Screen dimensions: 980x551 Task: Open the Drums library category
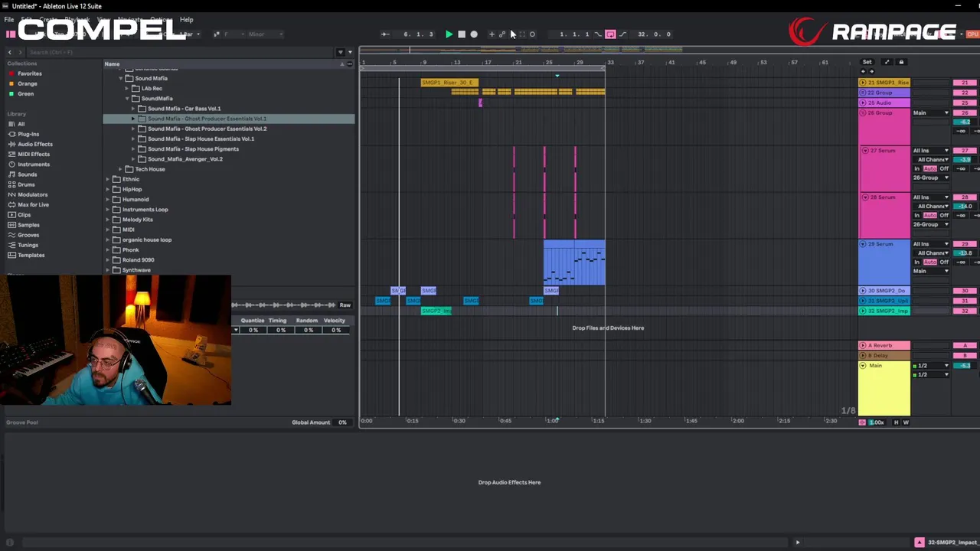pos(26,184)
